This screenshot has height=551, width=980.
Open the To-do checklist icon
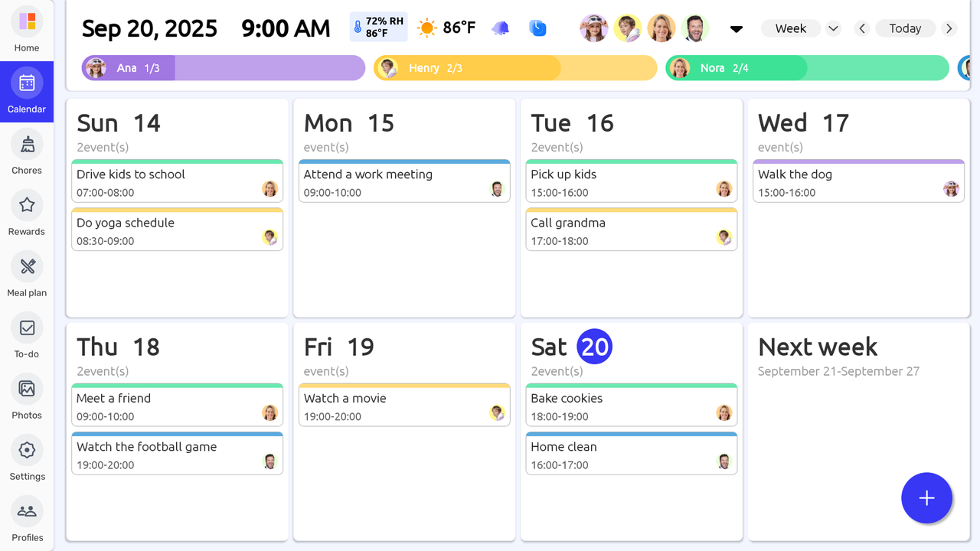click(27, 328)
